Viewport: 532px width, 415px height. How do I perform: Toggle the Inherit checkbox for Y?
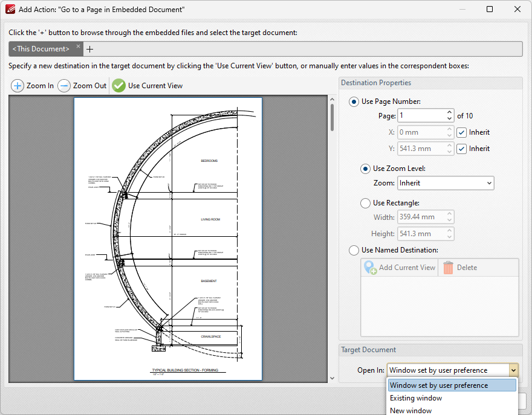coord(461,149)
